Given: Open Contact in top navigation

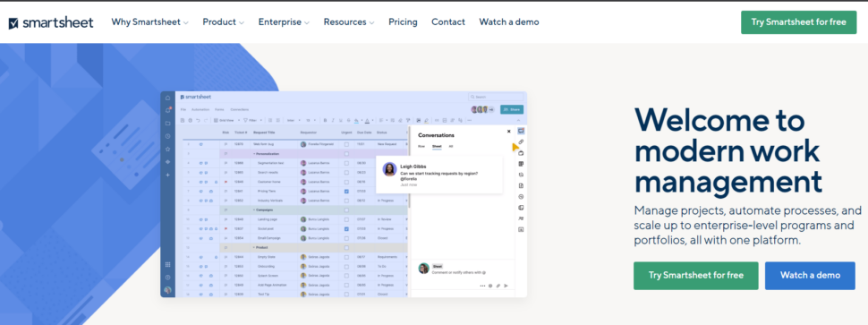Looking at the screenshot, I should 448,22.
